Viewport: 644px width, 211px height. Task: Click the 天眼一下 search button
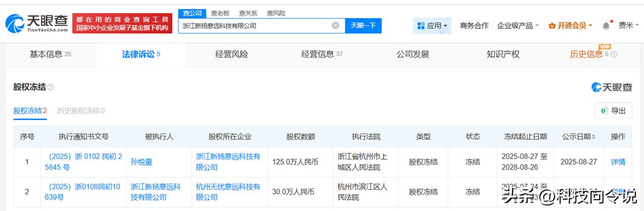click(x=363, y=25)
